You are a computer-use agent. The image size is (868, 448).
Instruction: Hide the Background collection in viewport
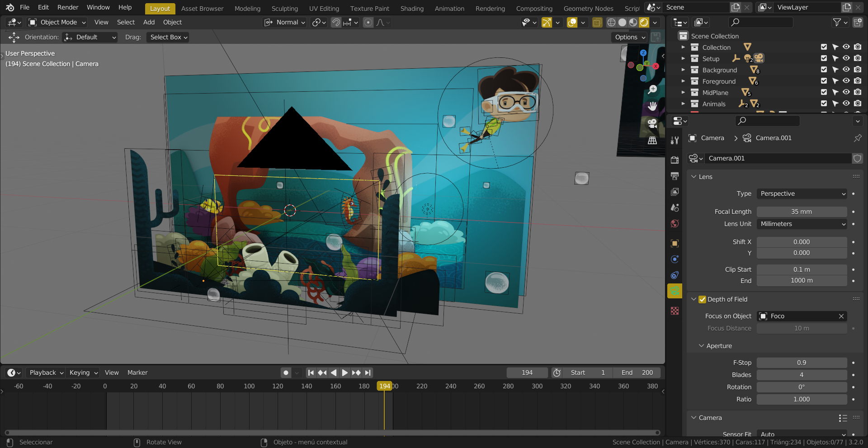(846, 70)
